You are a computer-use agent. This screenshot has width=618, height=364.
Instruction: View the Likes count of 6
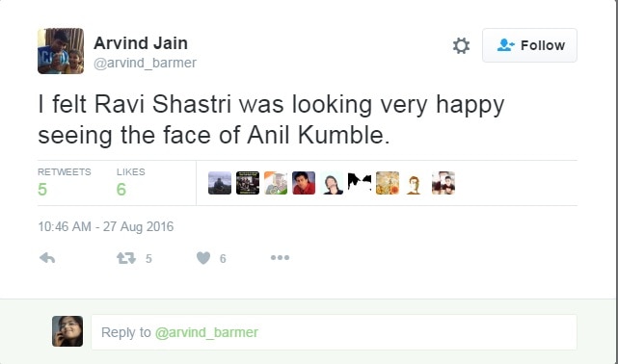click(x=121, y=190)
